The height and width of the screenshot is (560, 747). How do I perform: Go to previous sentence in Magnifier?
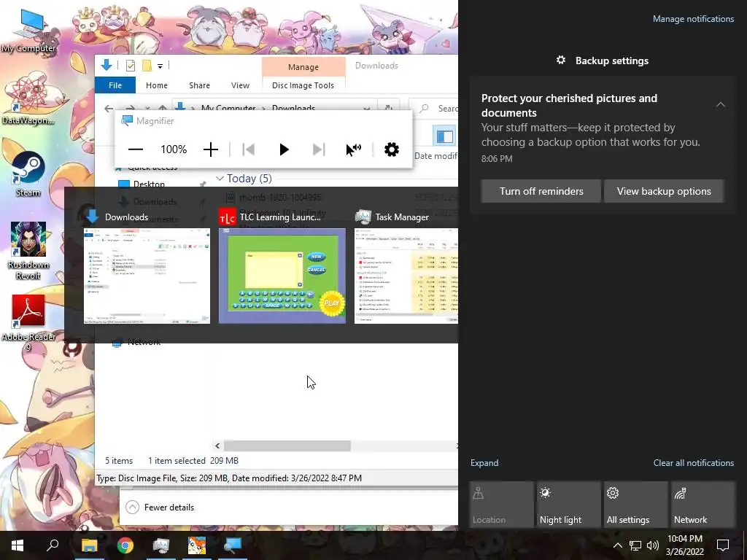pos(248,149)
